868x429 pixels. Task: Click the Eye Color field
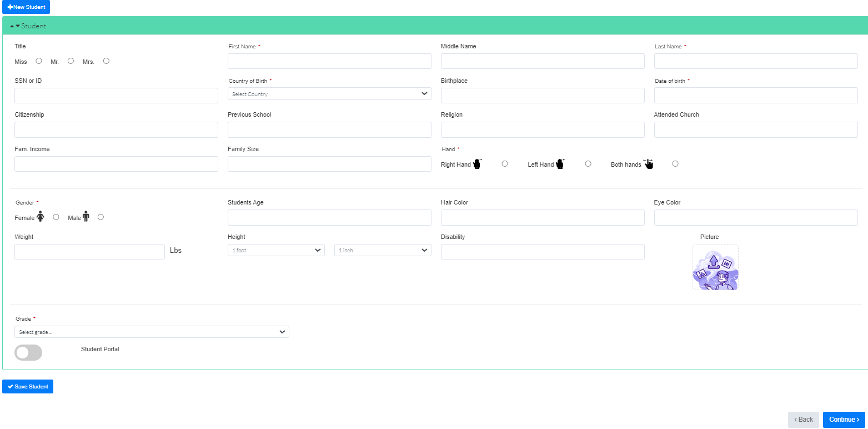pos(756,218)
